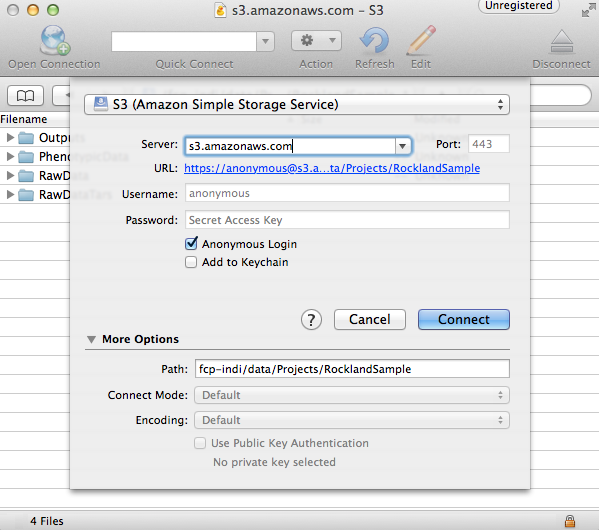
Task: Click the Unregistered badge
Action: (x=519, y=6)
